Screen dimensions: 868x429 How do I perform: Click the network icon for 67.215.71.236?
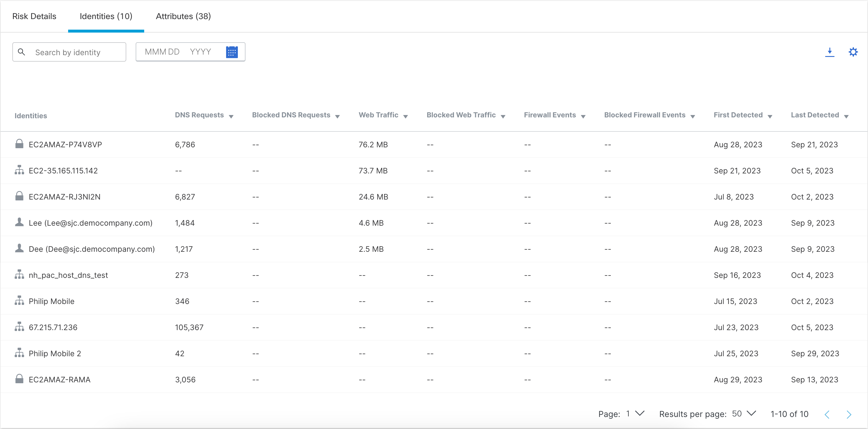click(20, 327)
